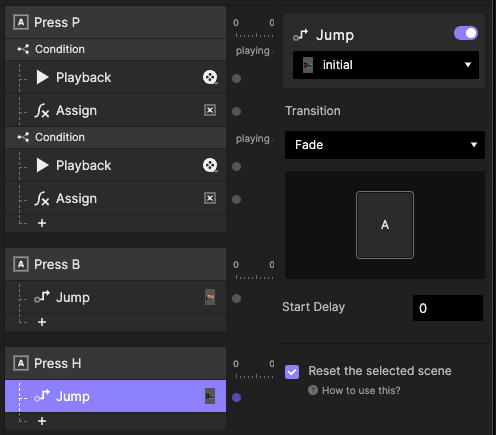Click the timeline dot for Press B Jump
The image size is (496, 435).
236,298
